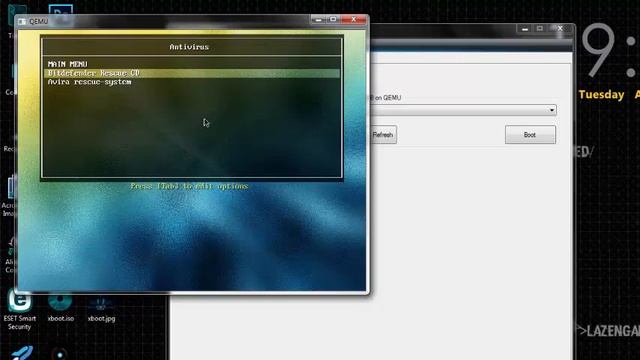
Task: Click the QEMU title text
Action: (38, 21)
